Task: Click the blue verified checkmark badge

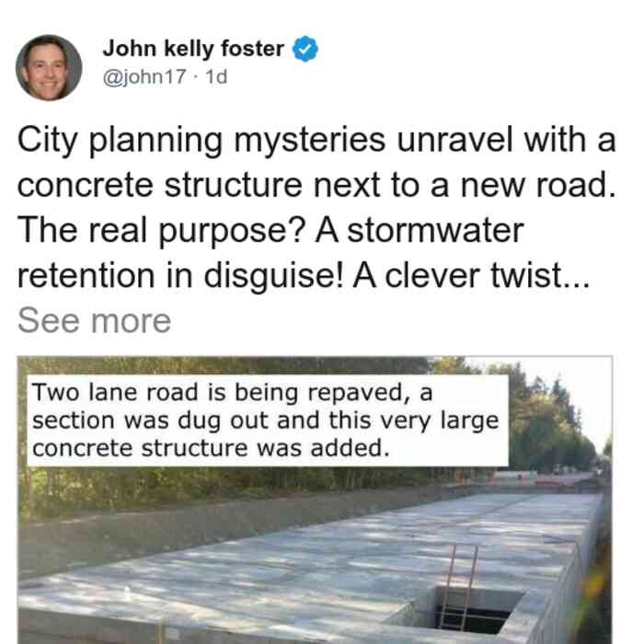Action: [x=305, y=49]
